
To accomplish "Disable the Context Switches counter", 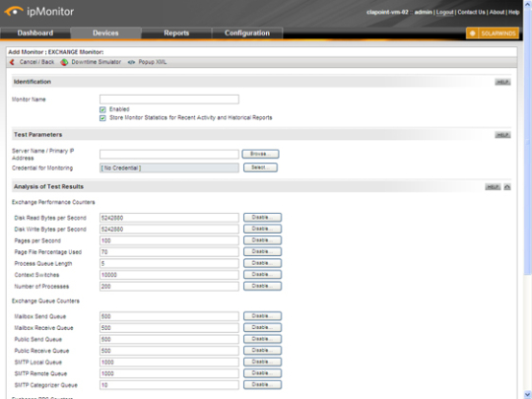I will coord(262,275).
